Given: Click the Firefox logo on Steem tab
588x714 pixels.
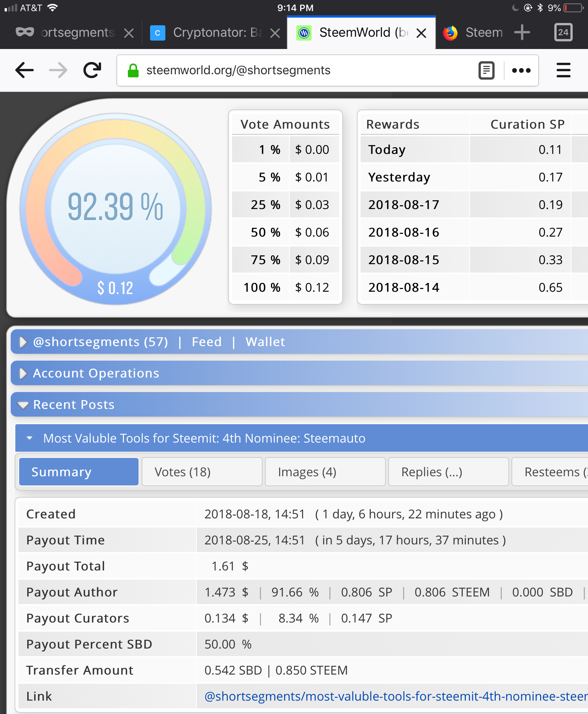Looking at the screenshot, I should pyautogui.click(x=450, y=33).
